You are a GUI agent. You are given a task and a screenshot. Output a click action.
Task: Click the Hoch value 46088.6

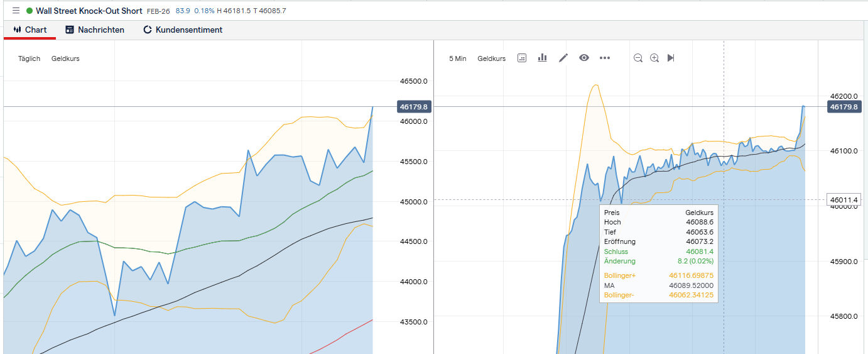700,222
